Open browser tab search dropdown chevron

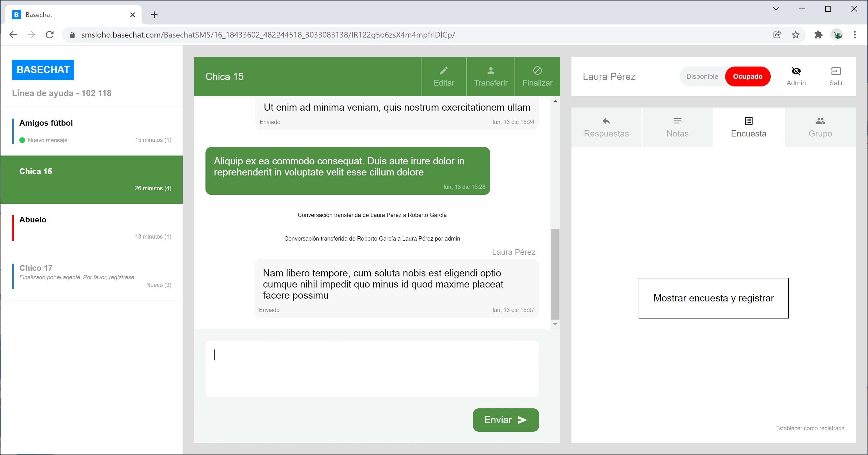coord(776,9)
